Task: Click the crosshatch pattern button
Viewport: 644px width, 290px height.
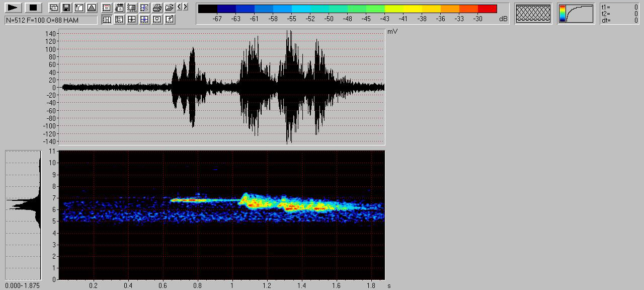Action: tap(533, 14)
